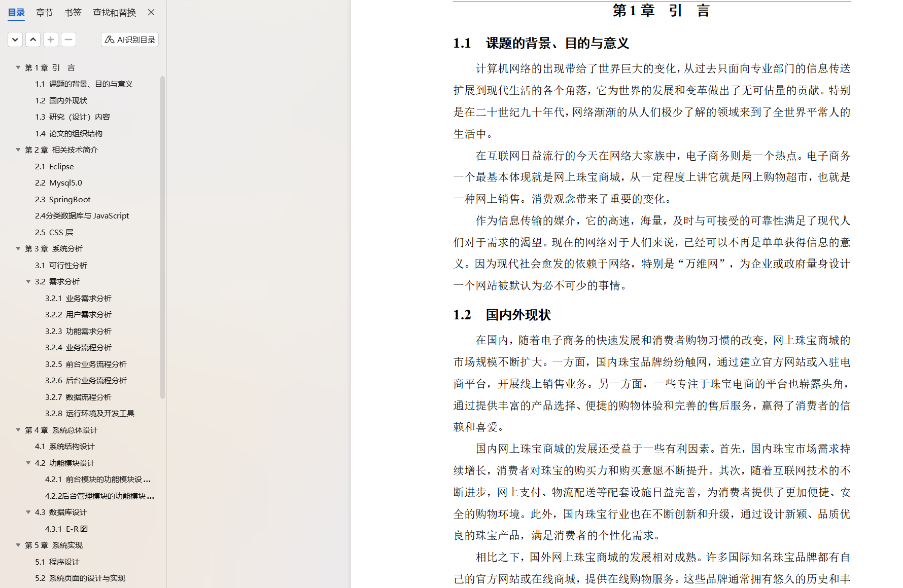This screenshot has height=588, width=903.
Task: Collapse 第3章 系统分析 tree node
Action: point(18,248)
